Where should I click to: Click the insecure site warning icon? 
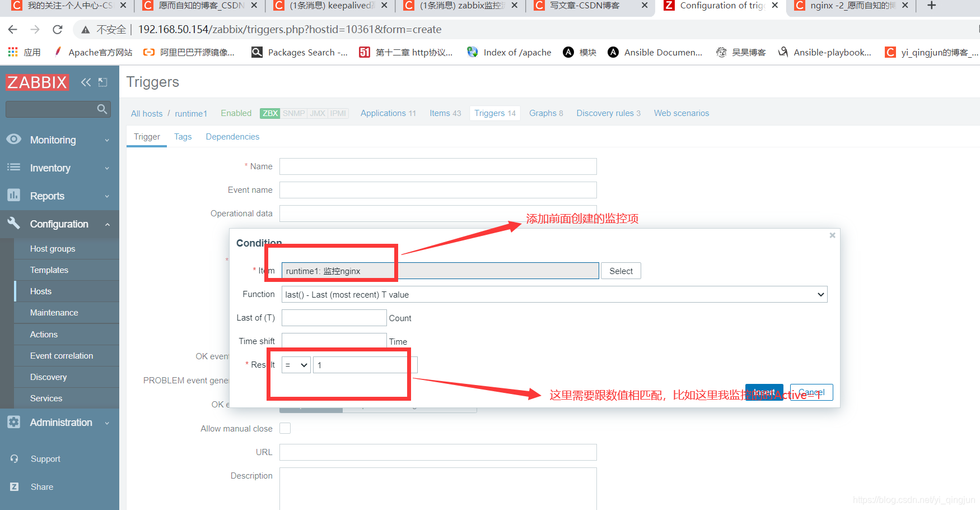pyautogui.click(x=86, y=29)
